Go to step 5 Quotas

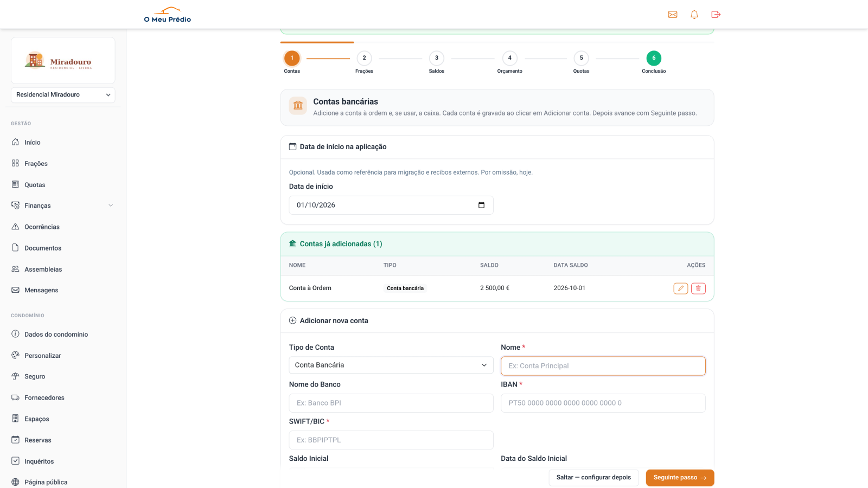(581, 58)
